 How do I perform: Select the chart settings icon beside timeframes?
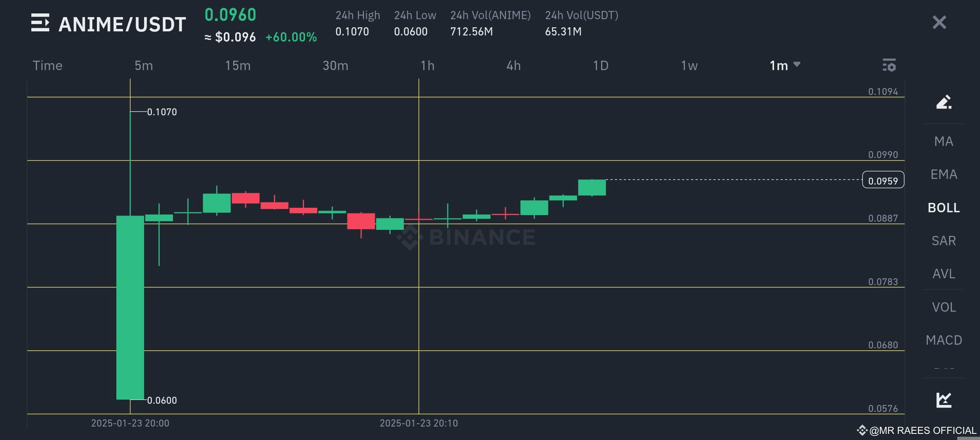(890, 65)
